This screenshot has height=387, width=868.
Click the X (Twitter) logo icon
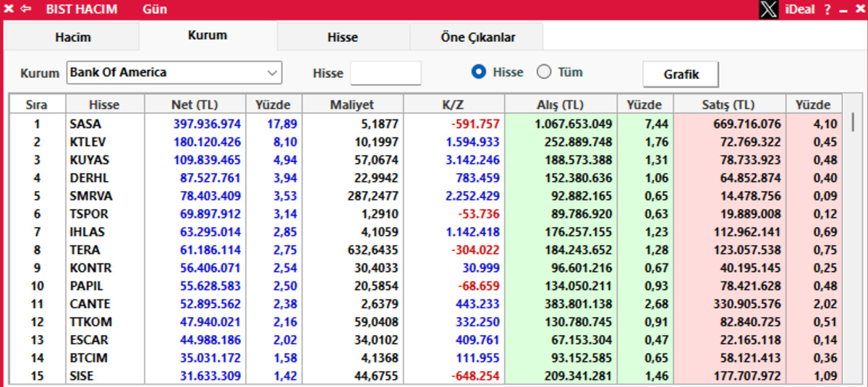click(x=770, y=9)
